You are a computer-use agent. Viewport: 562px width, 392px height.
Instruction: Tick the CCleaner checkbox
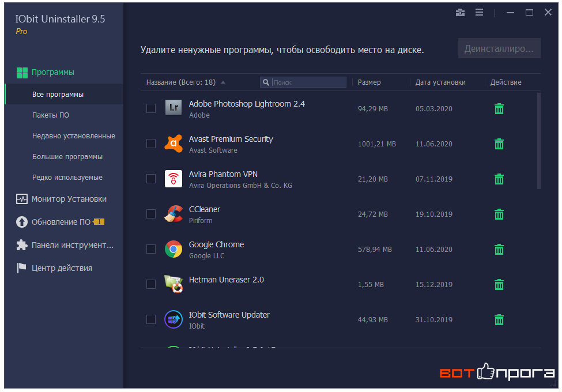[151, 213]
